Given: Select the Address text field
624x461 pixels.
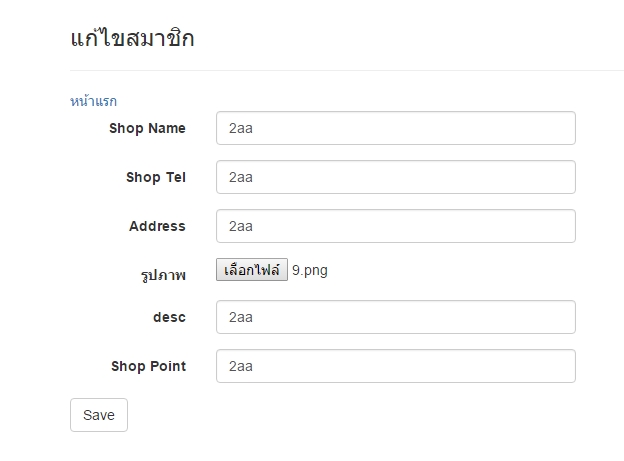Looking at the screenshot, I should [x=395, y=226].
